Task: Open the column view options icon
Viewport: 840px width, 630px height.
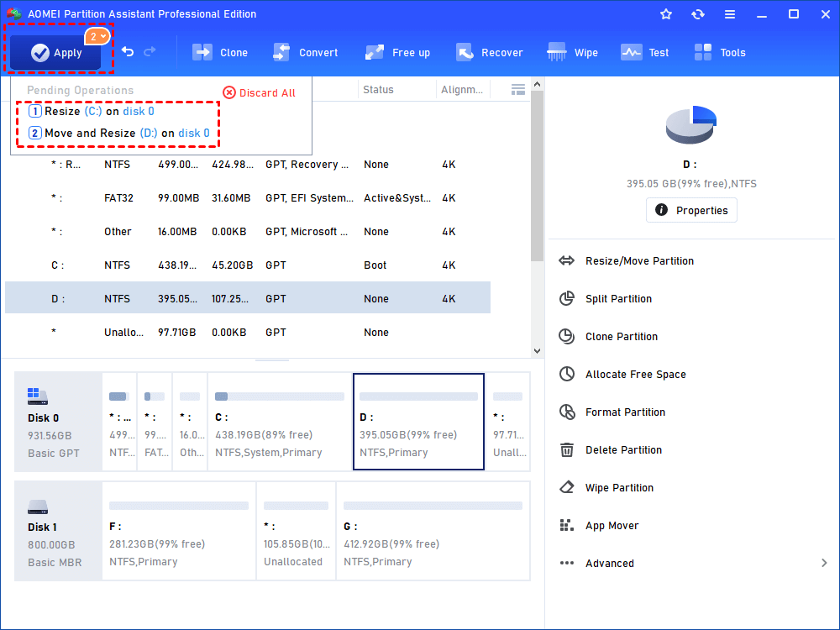Action: 518,90
